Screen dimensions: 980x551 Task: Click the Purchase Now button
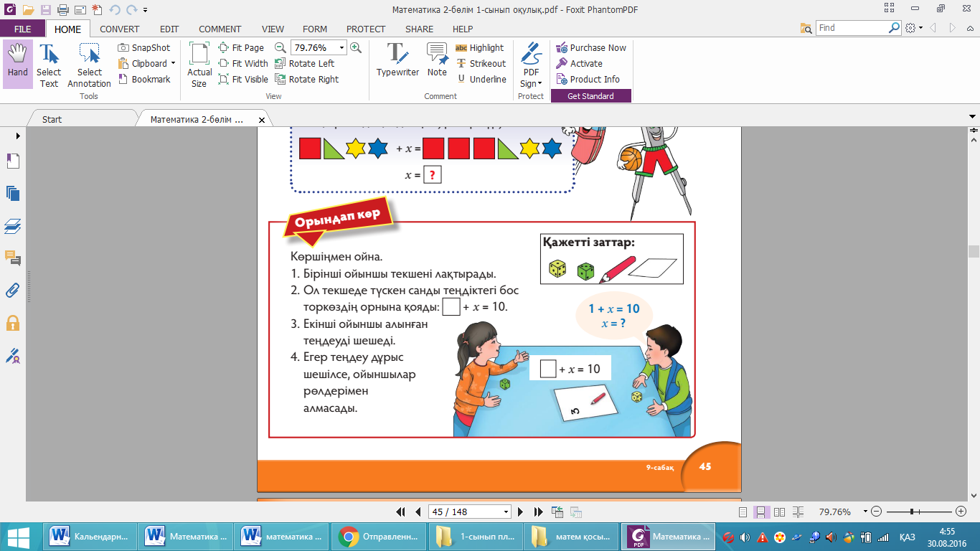(x=590, y=48)
